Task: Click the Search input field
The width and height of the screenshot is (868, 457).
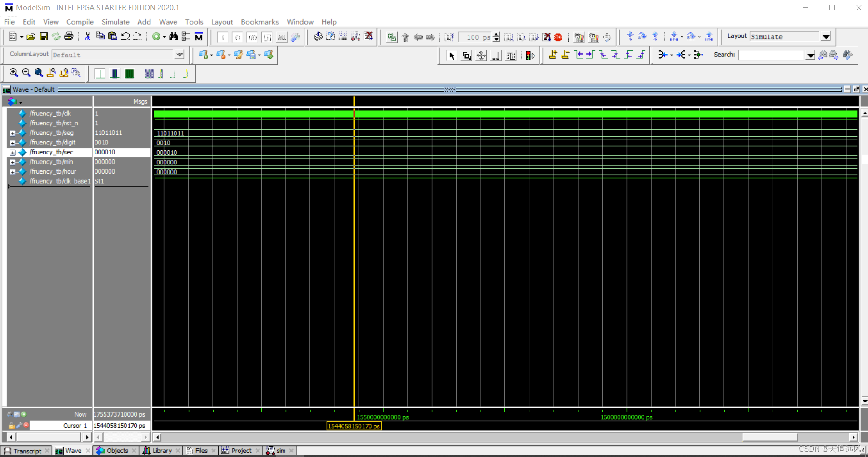Action: (771, 55)
